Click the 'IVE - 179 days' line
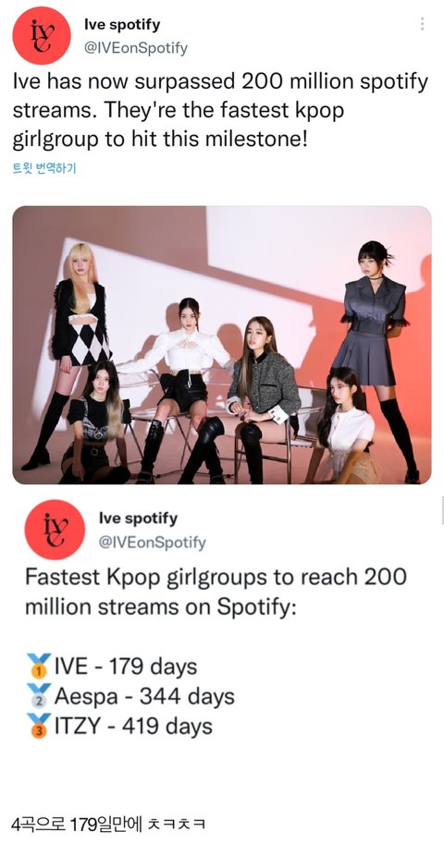This screenshot has height=868, width=444. tap(125, 666)
